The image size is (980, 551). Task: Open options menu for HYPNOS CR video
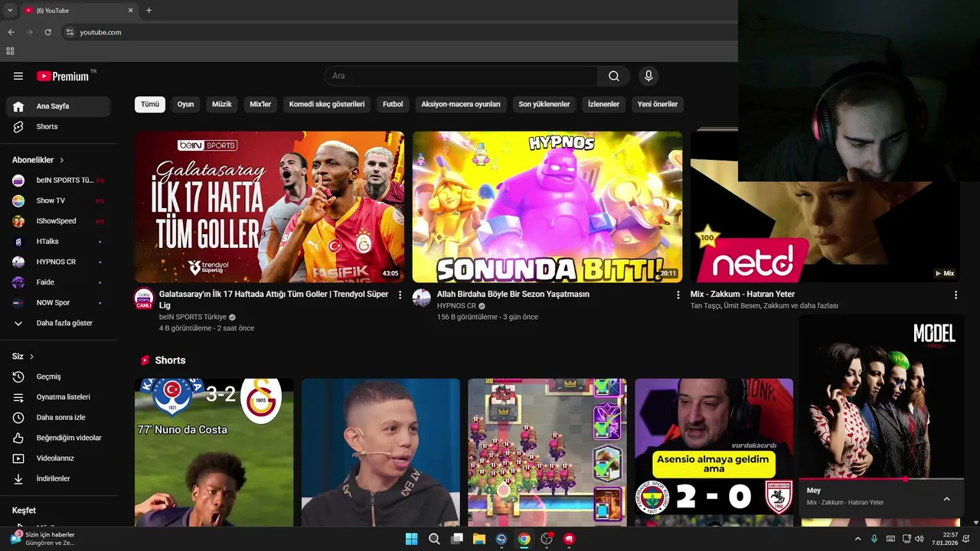click(678, 295)
